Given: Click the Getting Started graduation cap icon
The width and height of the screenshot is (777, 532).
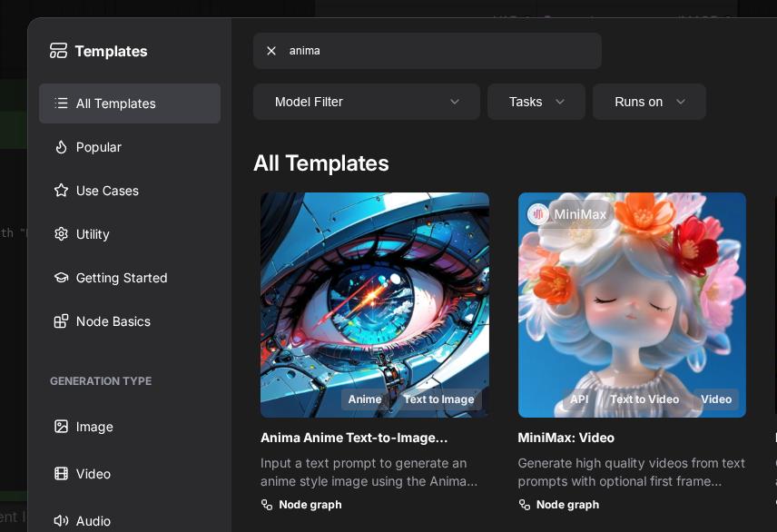Looking at the screenshot, I should click(x=61, y=278).
